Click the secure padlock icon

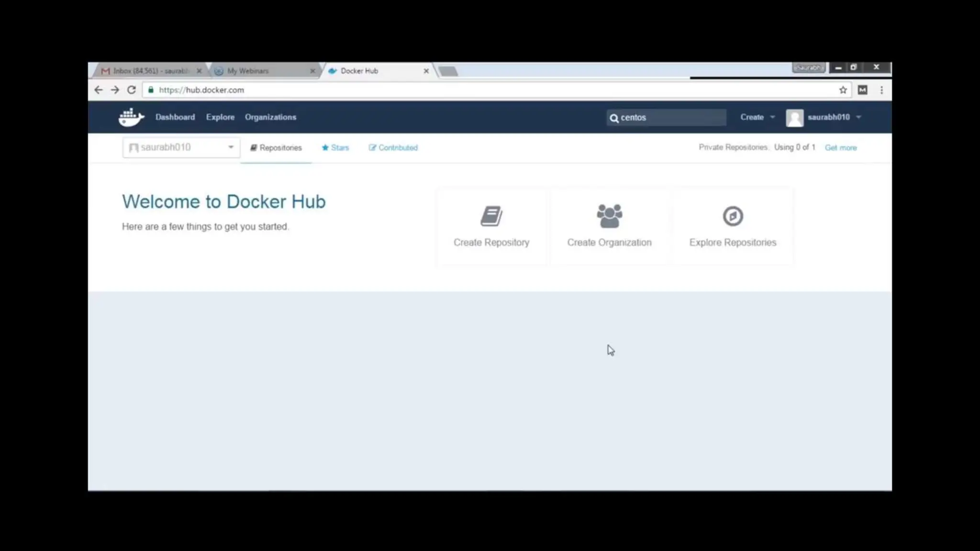click(151, 90)
